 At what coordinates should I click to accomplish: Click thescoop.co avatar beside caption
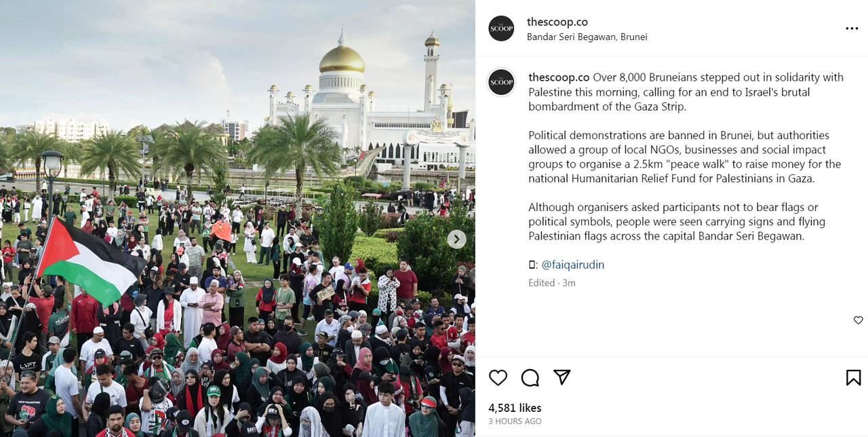tap(502, 82)
